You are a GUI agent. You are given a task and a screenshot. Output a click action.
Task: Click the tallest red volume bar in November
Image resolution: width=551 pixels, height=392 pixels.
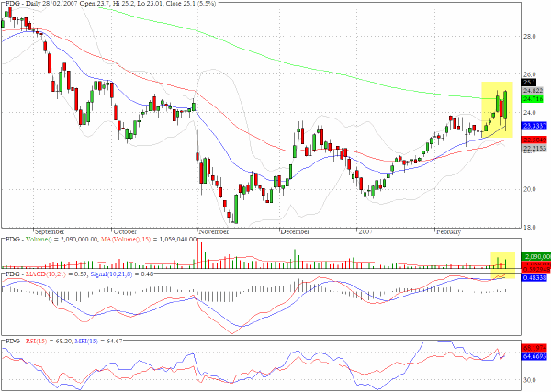197,253
